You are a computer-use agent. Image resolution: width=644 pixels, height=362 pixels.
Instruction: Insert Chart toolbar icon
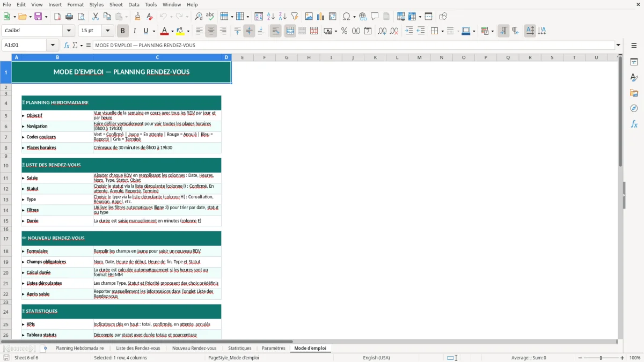(320, 17)
